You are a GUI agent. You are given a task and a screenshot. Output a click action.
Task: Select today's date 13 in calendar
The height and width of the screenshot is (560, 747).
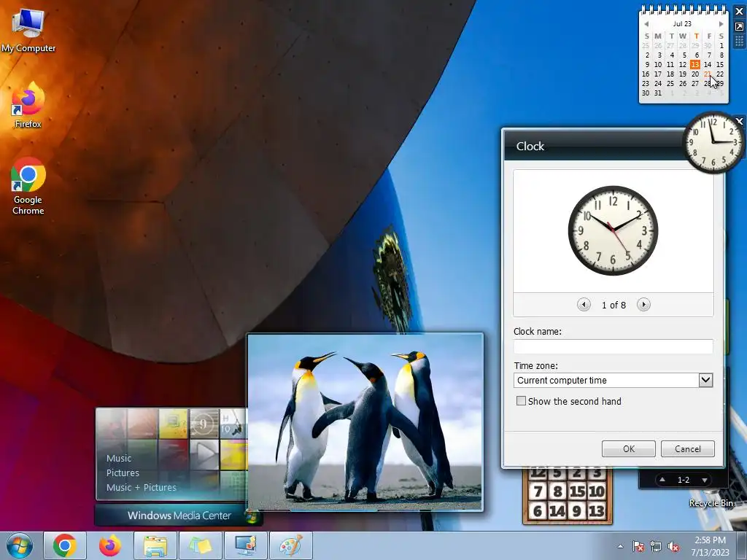click(695, 64)
